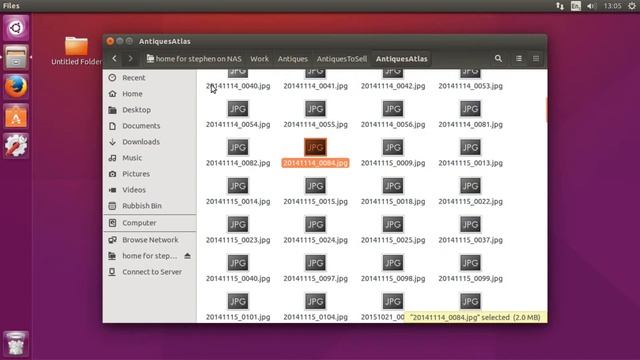The image size is (640, 360).
Task: Select the 20141115_0040.jpg file icon
Action: click(238, 263)
